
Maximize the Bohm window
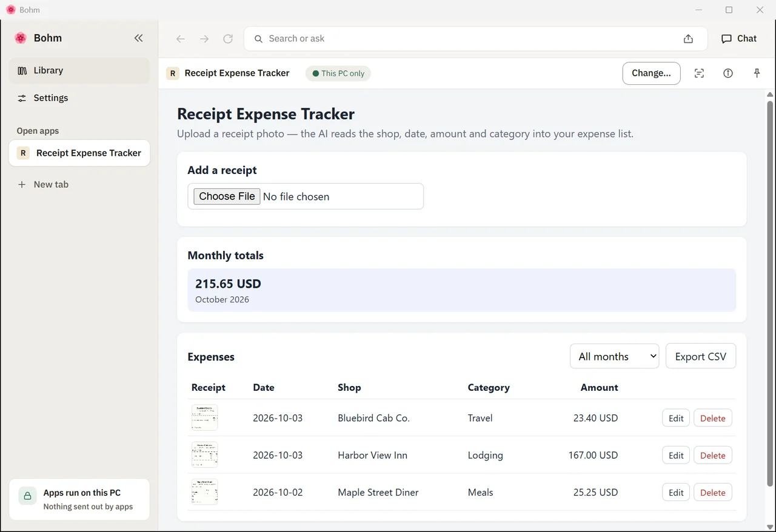729,10
